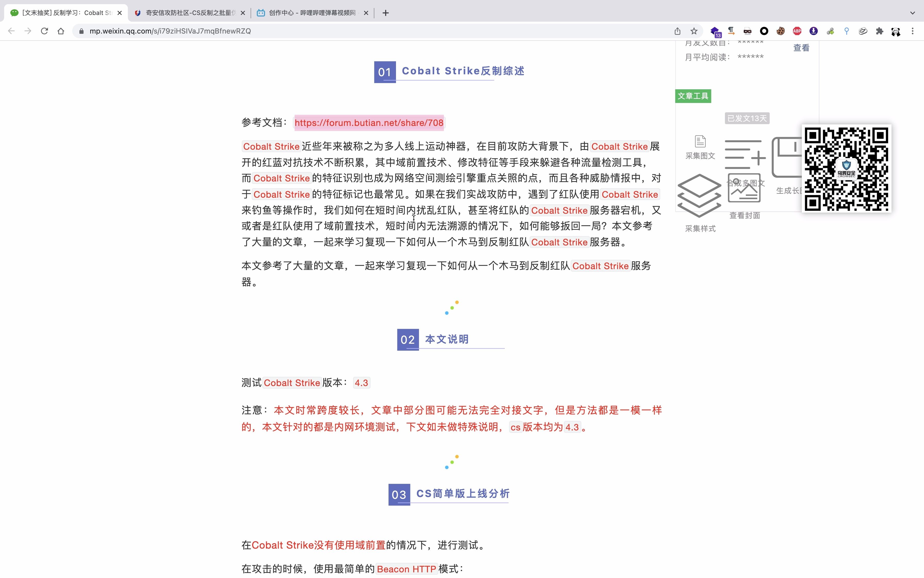Viewport: 924px width, 578px height.
Task: Switch to the 奇安信攻防社区 tab
Action: pos(190,13)
